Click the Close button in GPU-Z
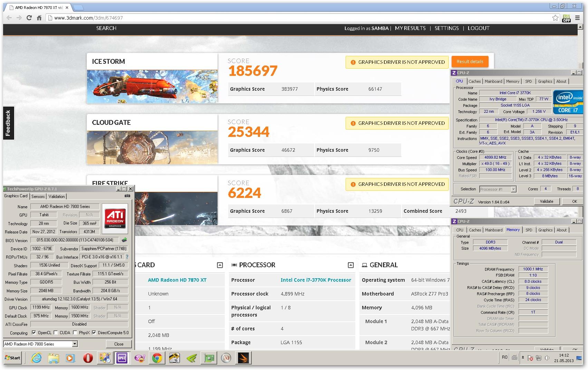Screen dimensions: 588x370 119,344
